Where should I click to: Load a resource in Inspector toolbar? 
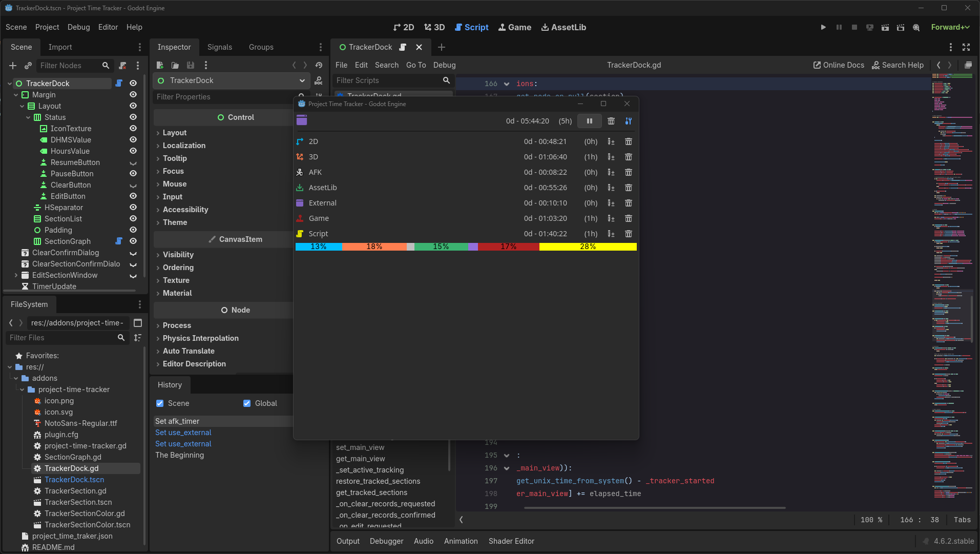pos(175,65)
